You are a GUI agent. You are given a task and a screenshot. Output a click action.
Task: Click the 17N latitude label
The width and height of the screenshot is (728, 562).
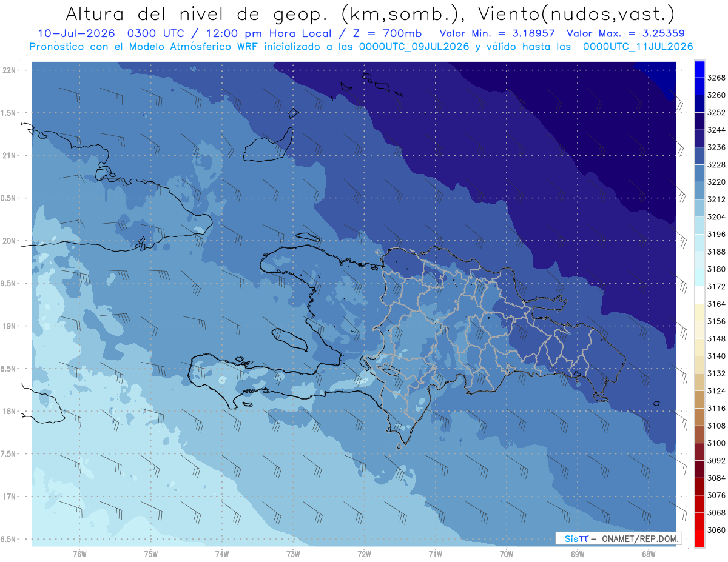coord(10,497)
